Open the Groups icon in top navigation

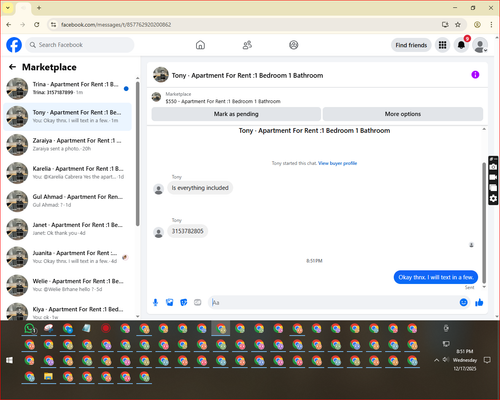pos(294,45)
